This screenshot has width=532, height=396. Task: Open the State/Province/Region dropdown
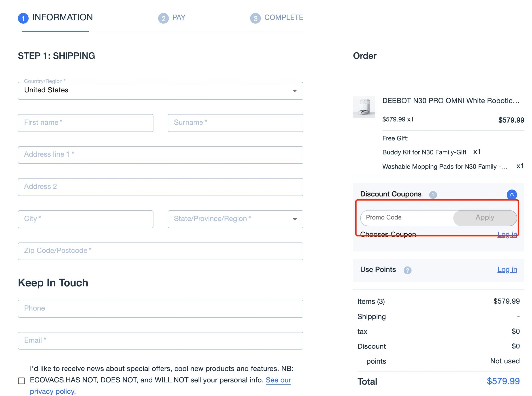pos(294,219)
